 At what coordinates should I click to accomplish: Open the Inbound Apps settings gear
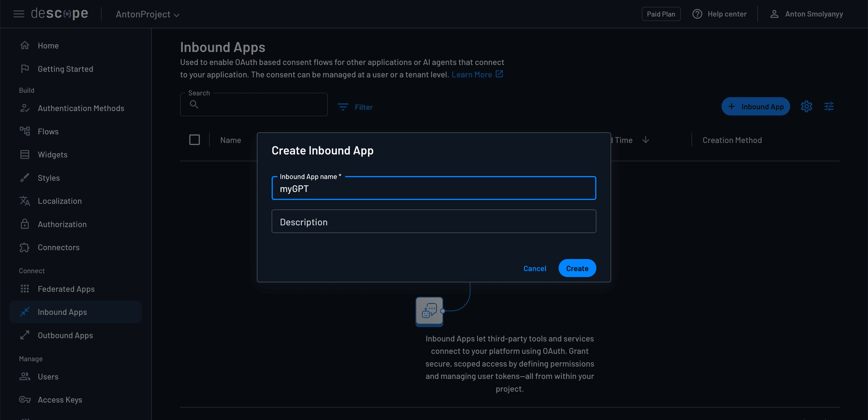pos(806,106)
